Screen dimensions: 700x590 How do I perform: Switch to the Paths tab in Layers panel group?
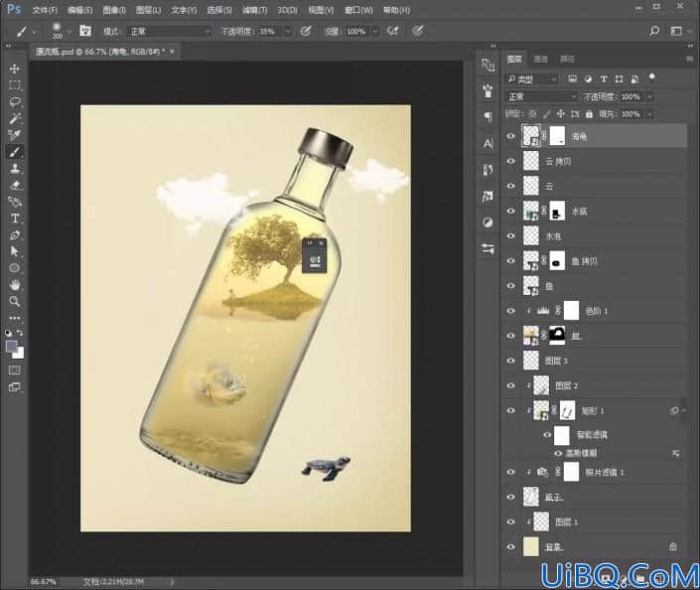click(x=567, y=59)
